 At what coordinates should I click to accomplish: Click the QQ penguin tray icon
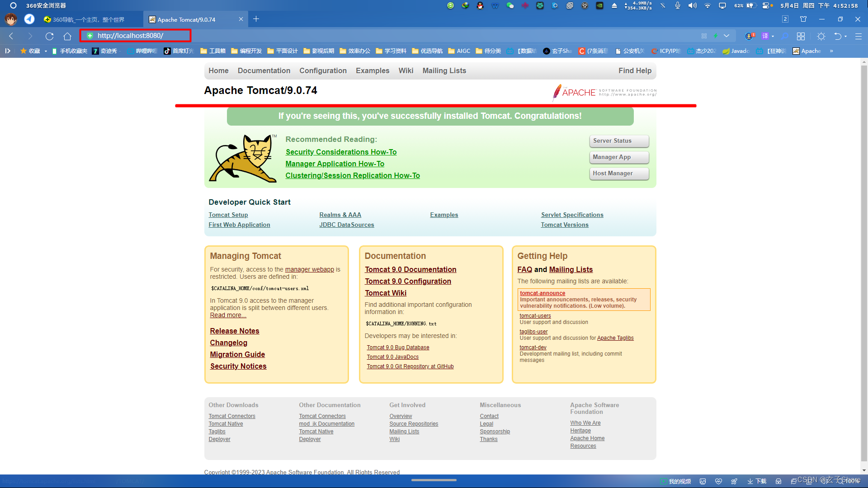(480, 5)
